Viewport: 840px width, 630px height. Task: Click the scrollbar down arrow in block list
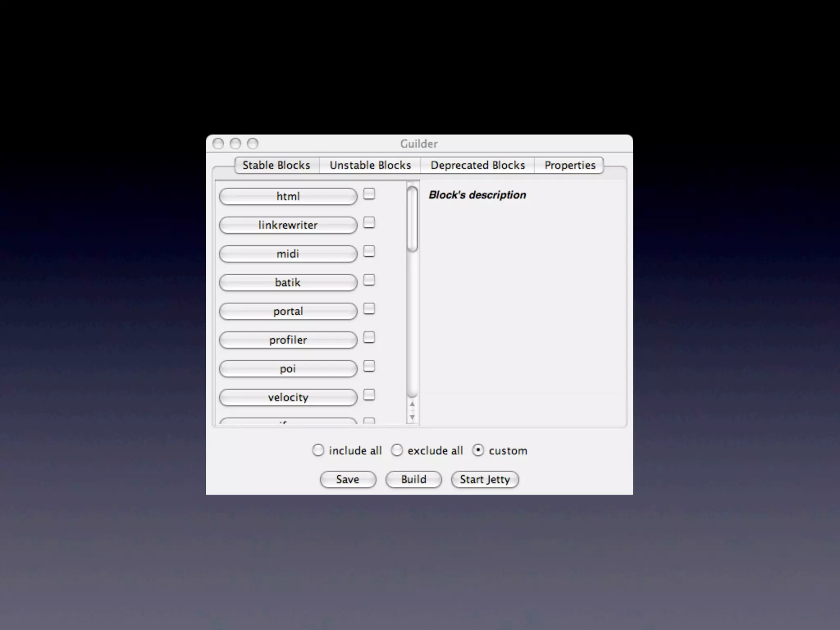(412, 418)
